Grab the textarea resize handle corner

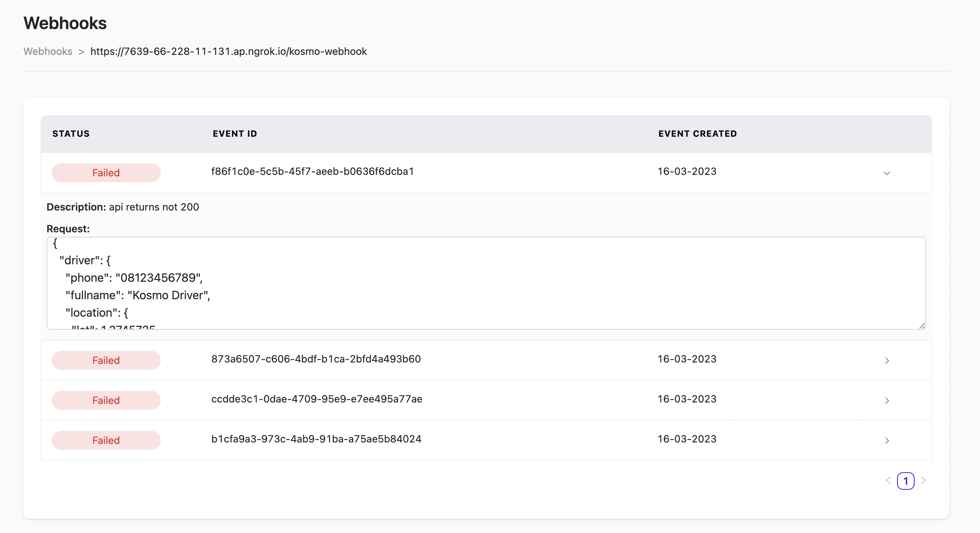click(922, 326)
